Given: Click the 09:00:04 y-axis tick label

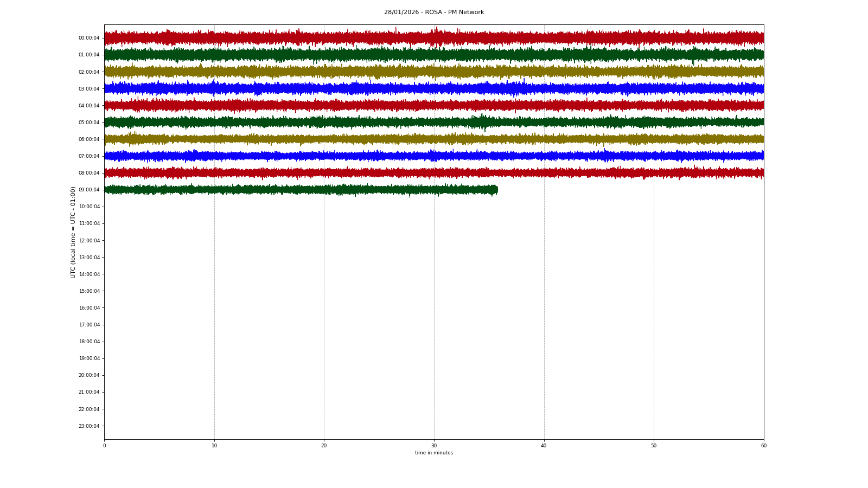Looking at the screenshot, I should [x=89, y=190].
